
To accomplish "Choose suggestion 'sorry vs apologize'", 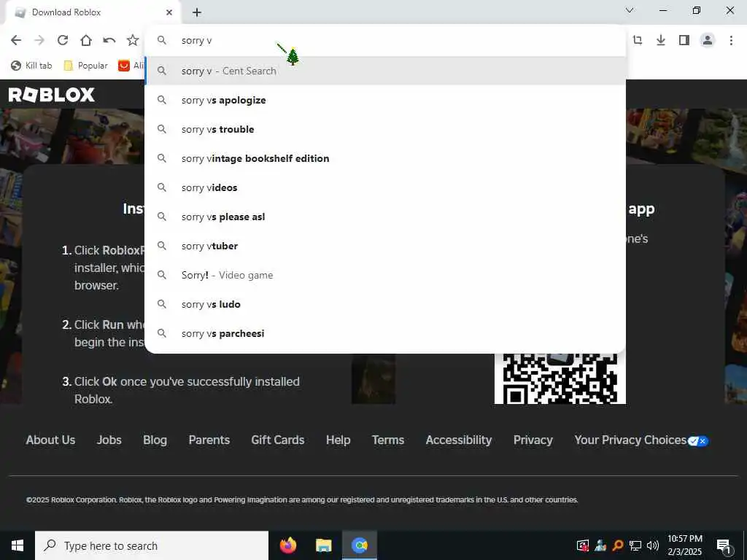I will click(385, 100).
